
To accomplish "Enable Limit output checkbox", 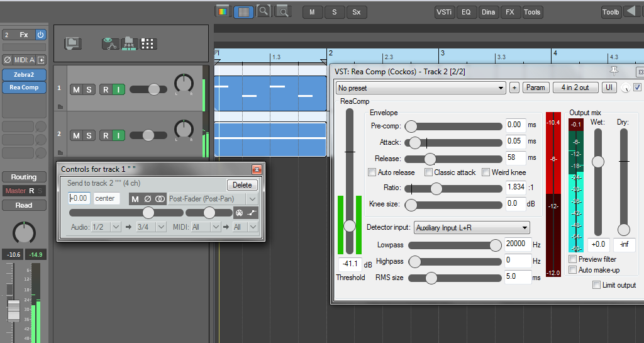I will (596, 284).
